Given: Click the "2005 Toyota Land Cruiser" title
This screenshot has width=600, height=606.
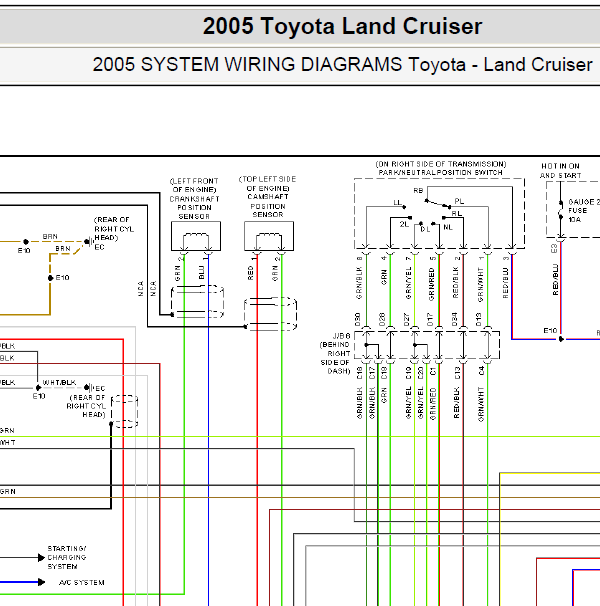Looking at the screenshot, I should (x=343, y=26).
